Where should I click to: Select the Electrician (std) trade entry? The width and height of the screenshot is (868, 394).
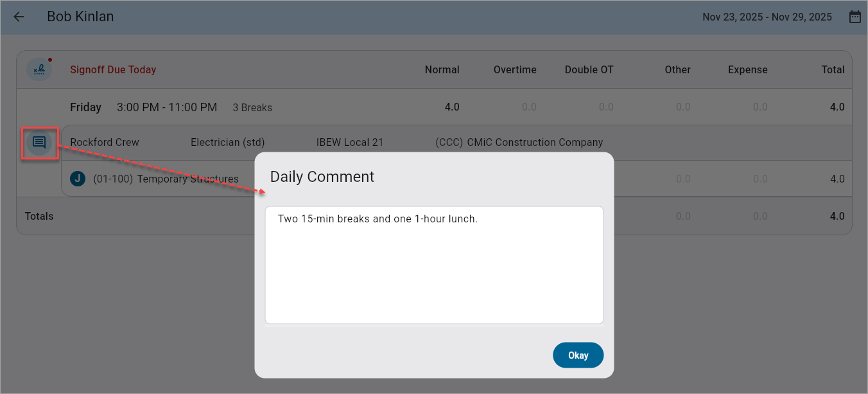coord(228,142)
